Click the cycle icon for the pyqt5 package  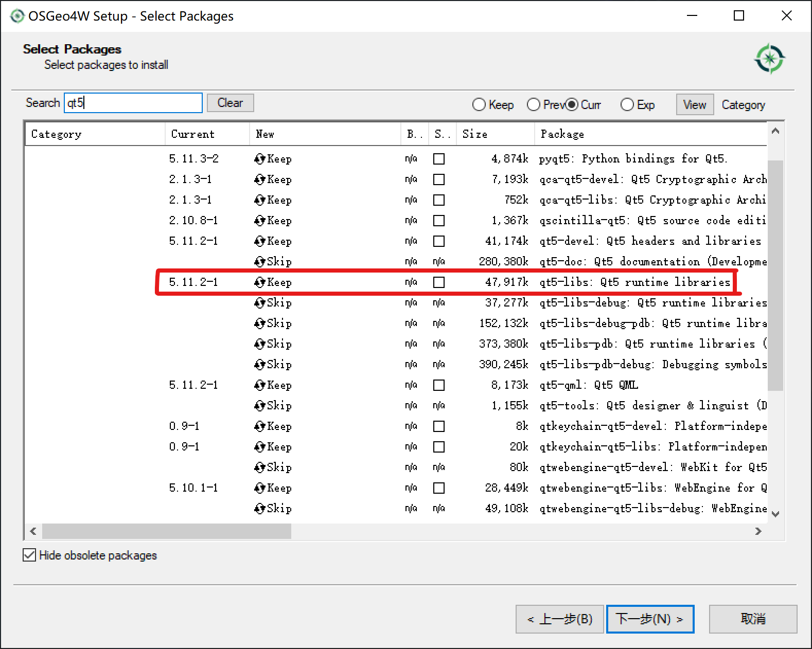point(259,159)
